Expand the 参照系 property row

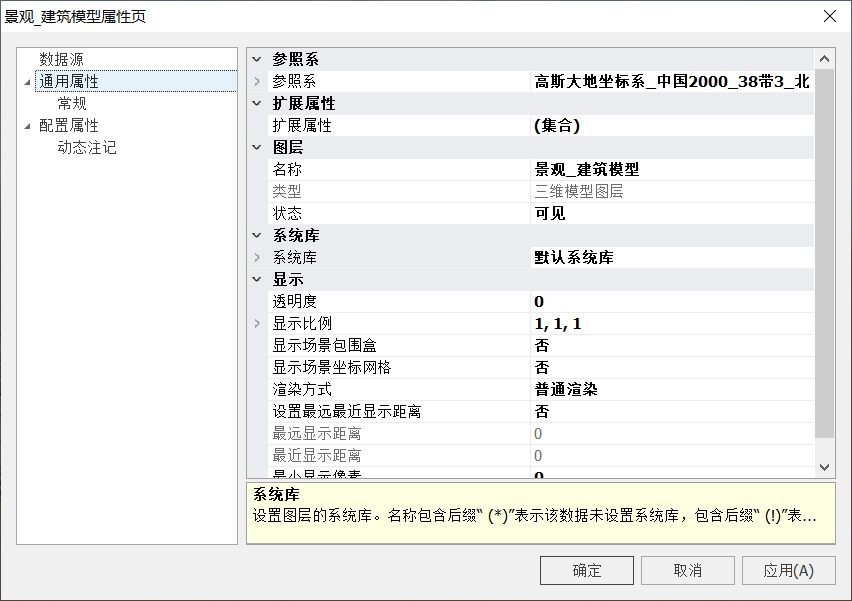(x=257, y=82)
